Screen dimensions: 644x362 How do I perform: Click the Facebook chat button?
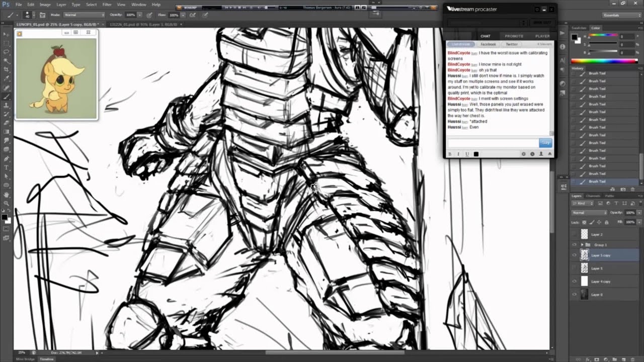(x=488, y=44)
